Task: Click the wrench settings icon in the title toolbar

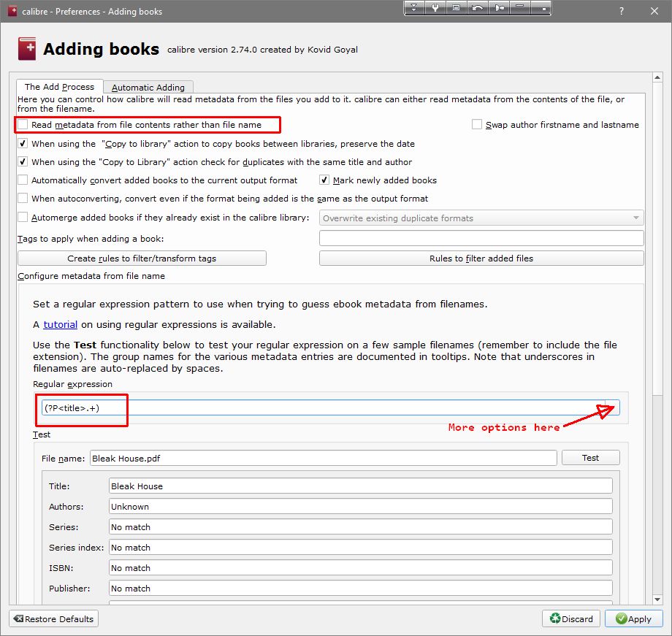Action: point(435,8)
